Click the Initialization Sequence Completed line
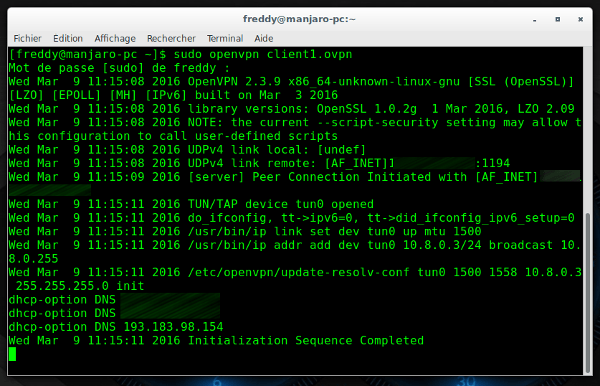Screen dimensions: 600x386 pos(216,340)
